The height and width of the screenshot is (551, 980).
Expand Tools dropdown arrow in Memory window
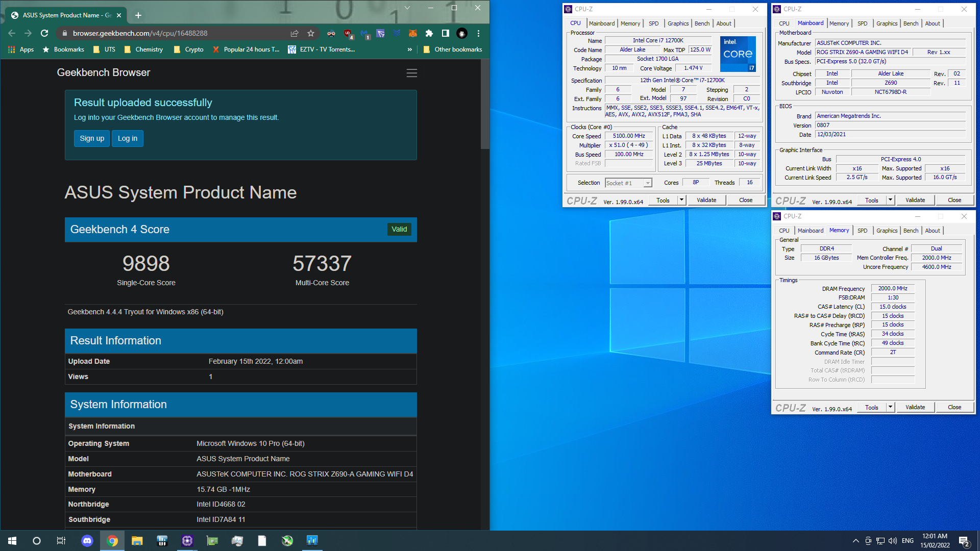coord(890,407)
